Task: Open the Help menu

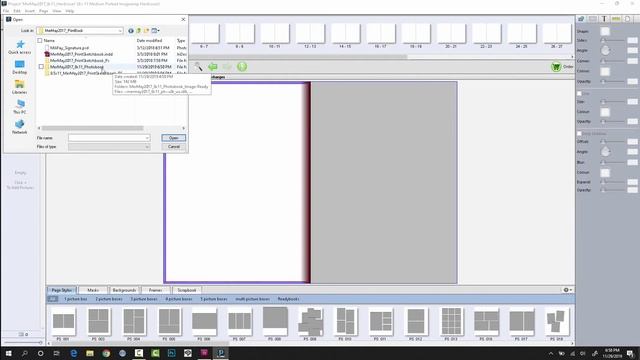Action: [x=70, y=11]
